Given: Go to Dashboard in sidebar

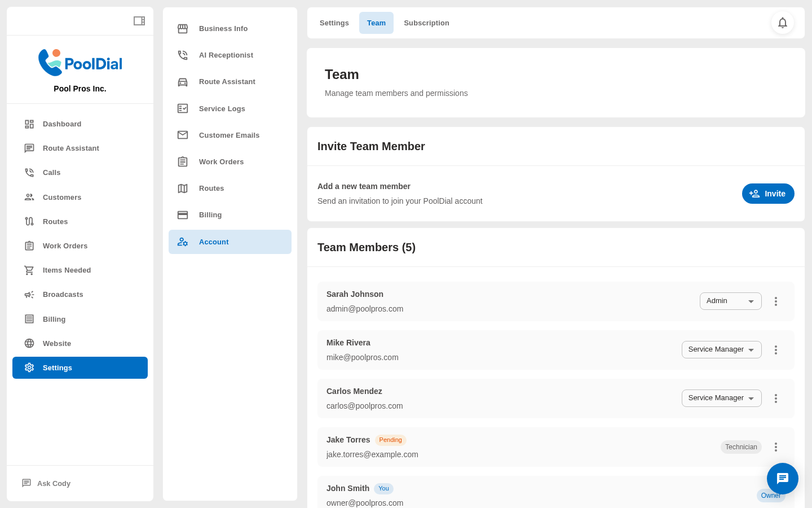Looking at the screenshot, I should (x=61, y=124).
